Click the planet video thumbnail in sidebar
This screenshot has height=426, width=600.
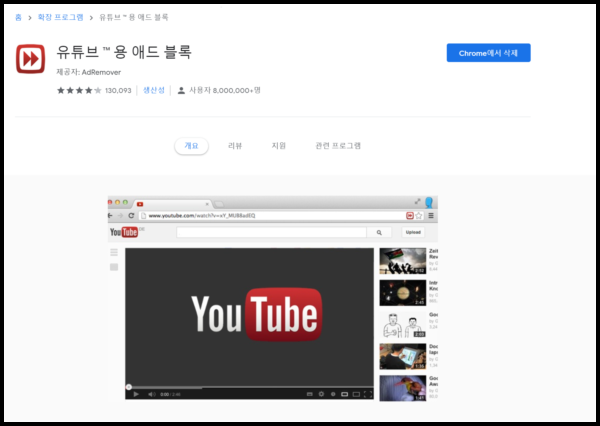(x=403, y=293)
